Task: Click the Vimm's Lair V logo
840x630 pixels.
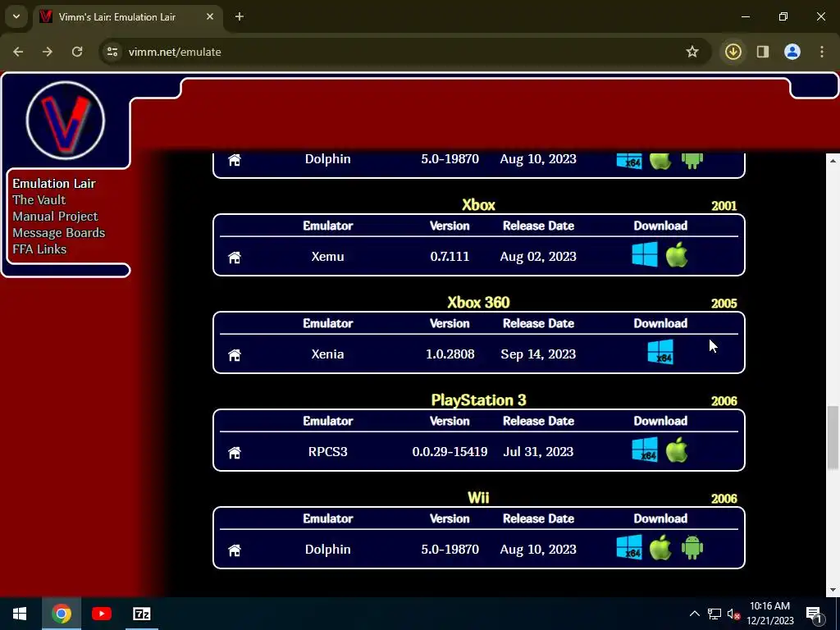Action: pyautogui.click(x=66, y=120)
